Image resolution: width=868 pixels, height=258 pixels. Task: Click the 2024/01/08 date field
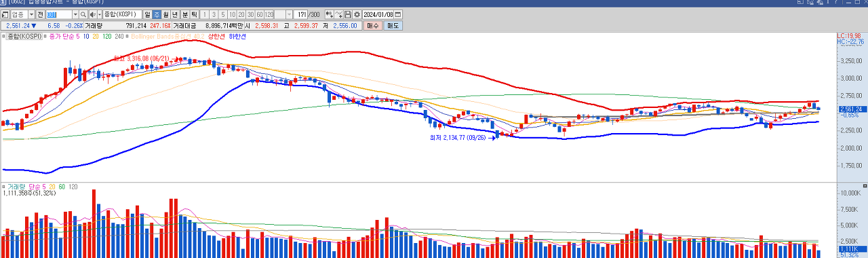(377, 14)
